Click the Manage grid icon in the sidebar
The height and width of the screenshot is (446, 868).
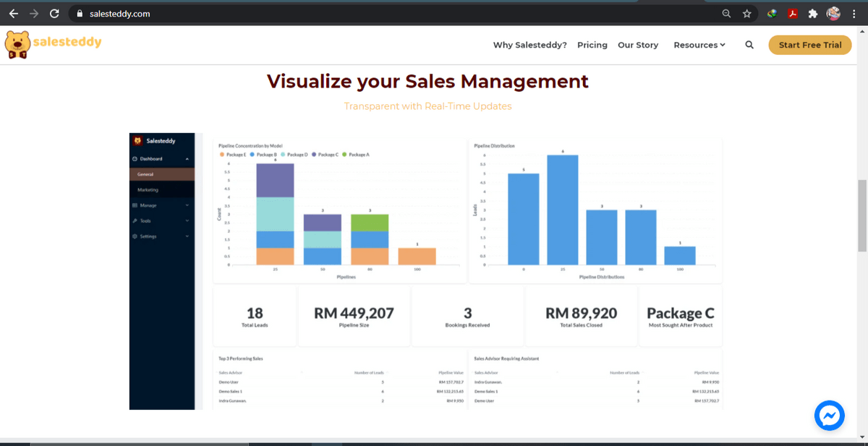click(135, 205)
